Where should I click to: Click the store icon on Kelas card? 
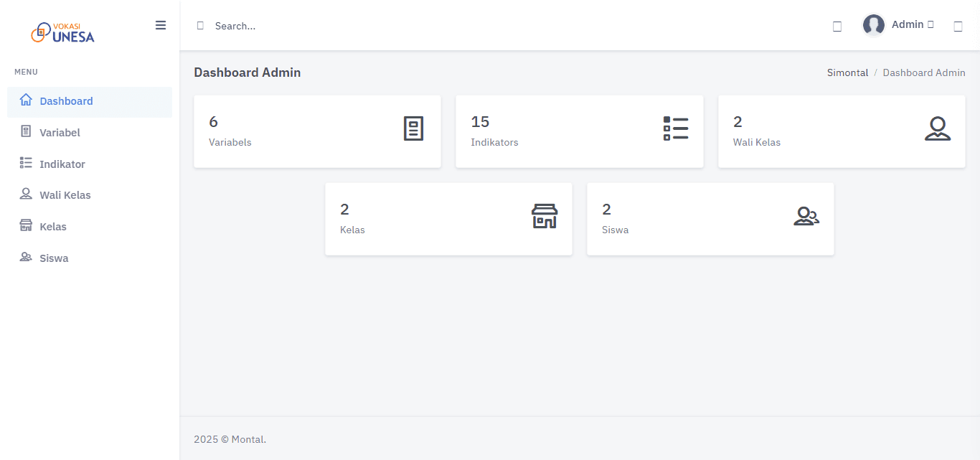[545, 216]
